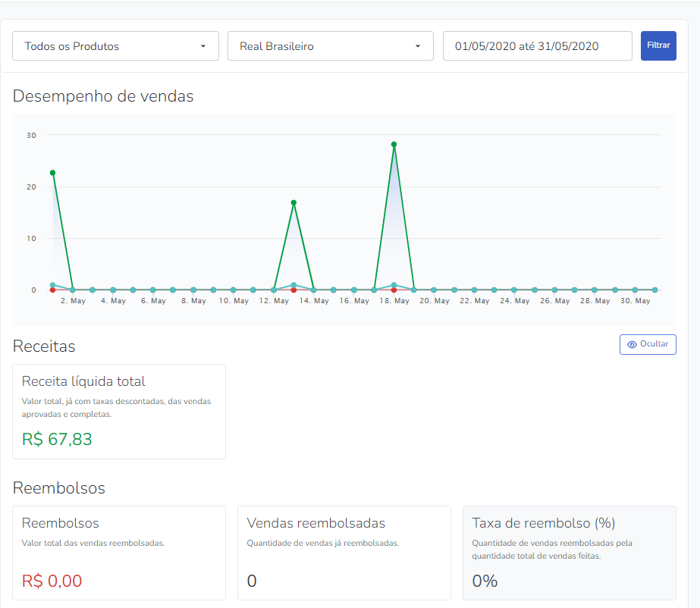The height and width of the screenshot is (608, 700).
Task: Click the R$ 67,83 net revenue value
Action: coord(57,439)
